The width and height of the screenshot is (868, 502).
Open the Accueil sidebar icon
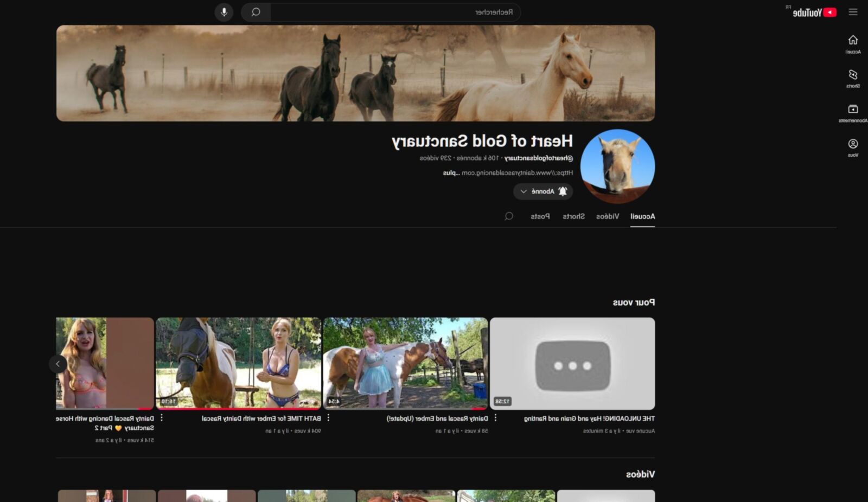tap(853, 44)
